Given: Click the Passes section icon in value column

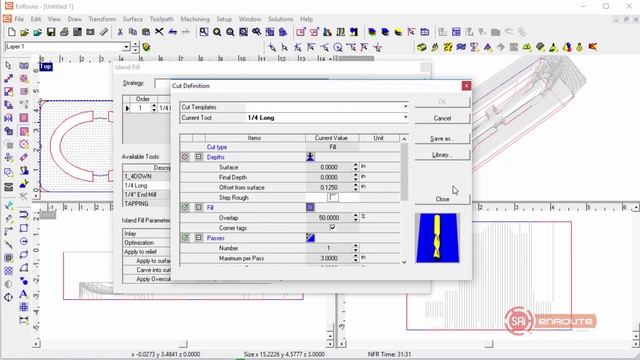Looking at the screenshot, I should tap(310, 238).
